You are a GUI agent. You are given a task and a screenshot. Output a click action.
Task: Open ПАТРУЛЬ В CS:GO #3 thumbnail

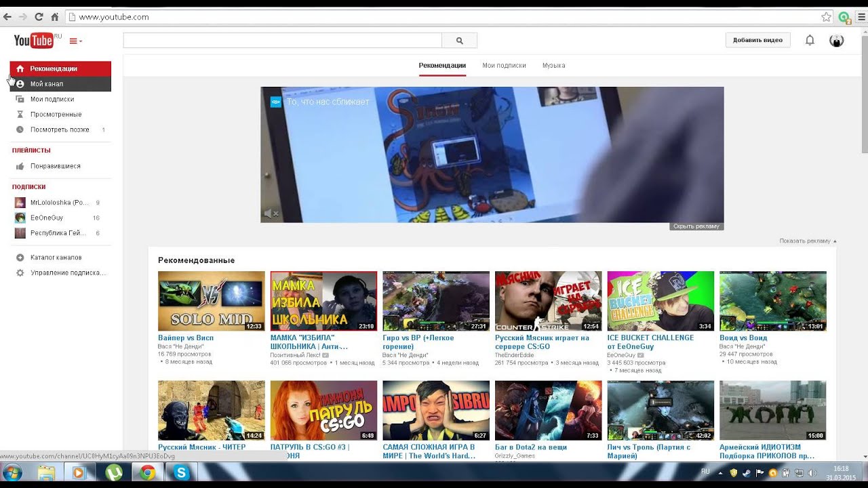click(x=323, y=411)
